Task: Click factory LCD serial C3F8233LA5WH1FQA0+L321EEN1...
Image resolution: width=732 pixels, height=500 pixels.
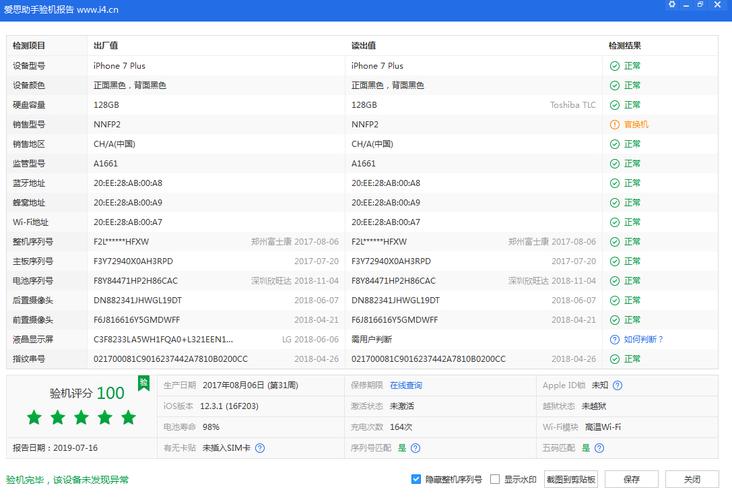Action: [163, 339]
